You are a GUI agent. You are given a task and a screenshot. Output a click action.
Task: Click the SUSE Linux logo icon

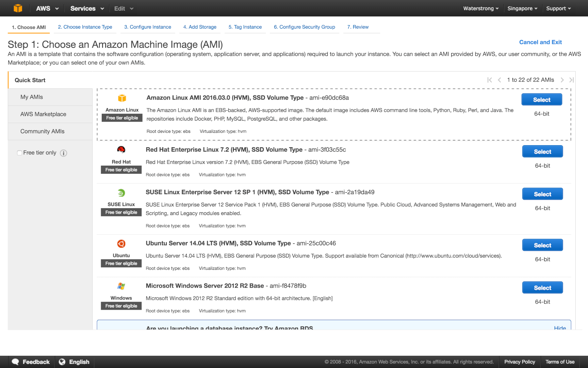pyautogui.click(x=121, y=193)
